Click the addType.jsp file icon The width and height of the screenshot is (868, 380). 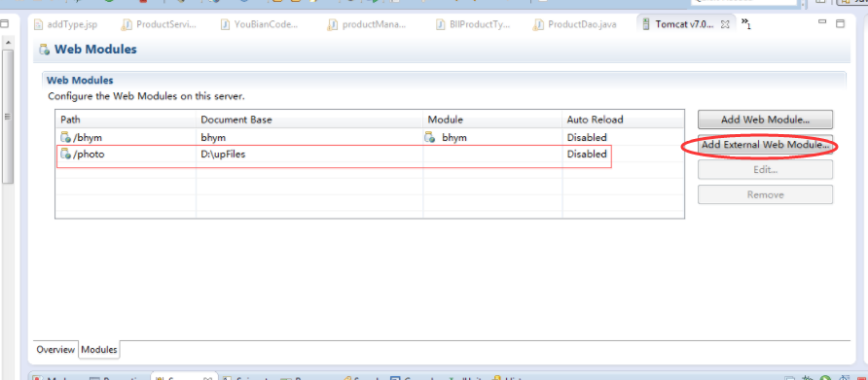(x=38, y=25)
